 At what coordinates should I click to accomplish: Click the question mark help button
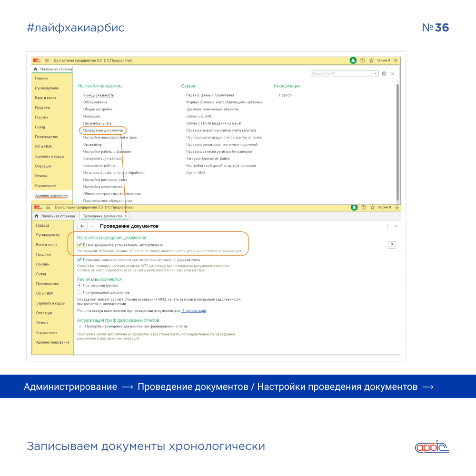391,244
